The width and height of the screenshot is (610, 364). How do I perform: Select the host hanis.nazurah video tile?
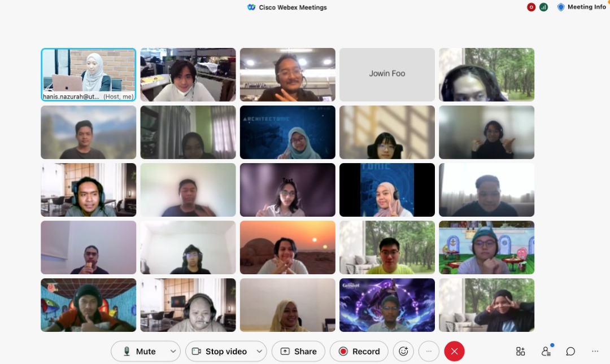tap(89, 74)
